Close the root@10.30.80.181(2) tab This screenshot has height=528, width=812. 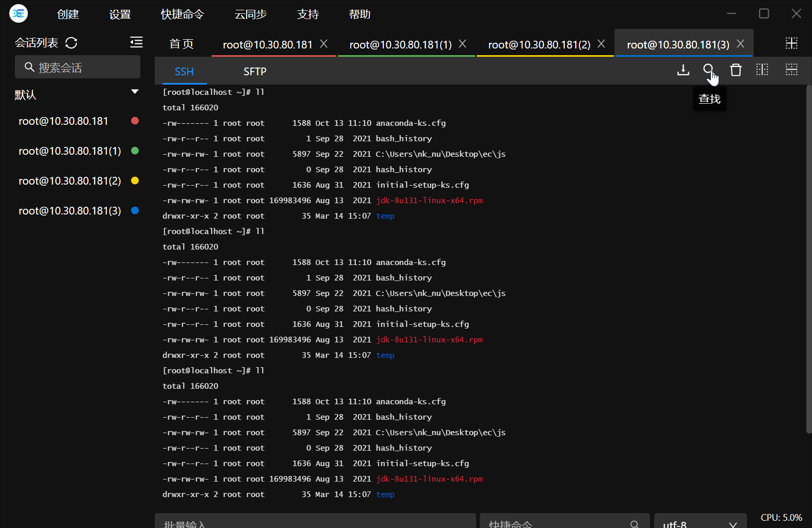[602, 44]
